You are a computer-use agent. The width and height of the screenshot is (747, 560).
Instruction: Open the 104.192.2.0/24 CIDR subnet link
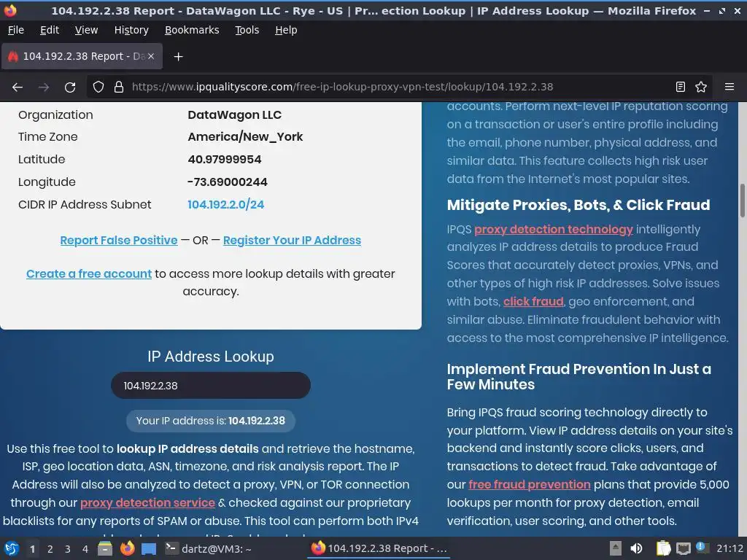226,205
